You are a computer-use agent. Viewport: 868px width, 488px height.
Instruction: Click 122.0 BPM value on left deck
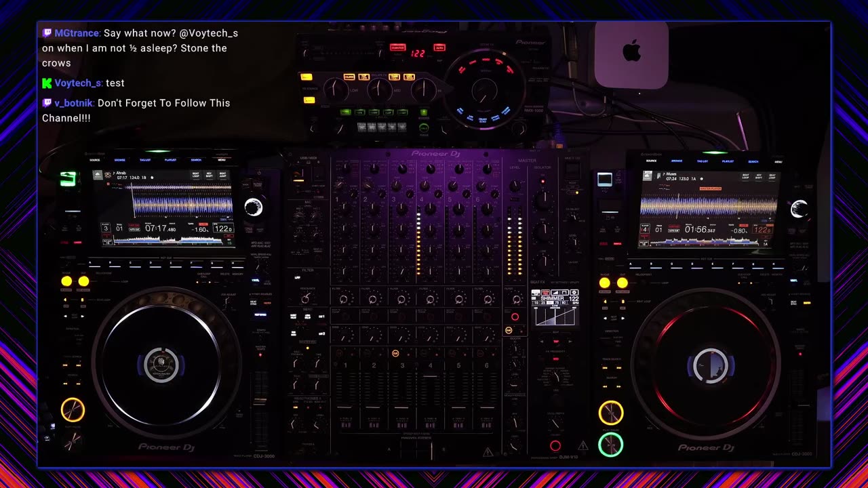222,228
